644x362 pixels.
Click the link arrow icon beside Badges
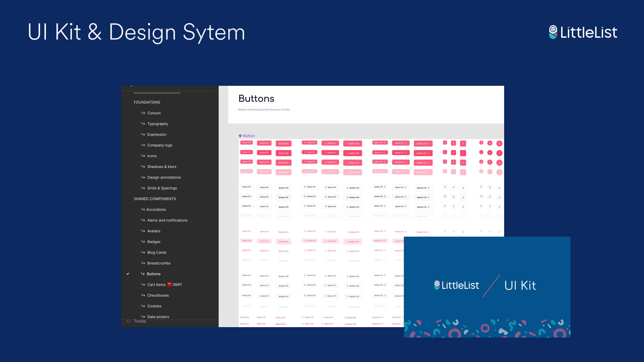[143, 242]
